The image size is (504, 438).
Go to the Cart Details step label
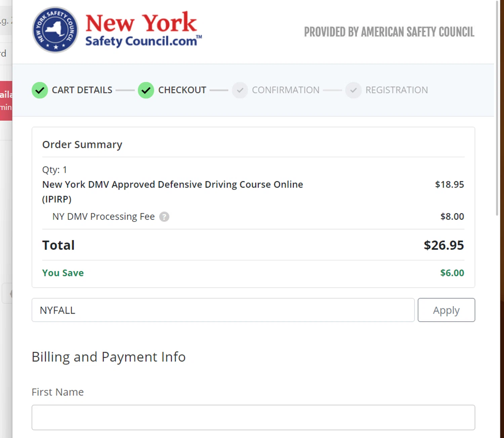coord(82,90)
